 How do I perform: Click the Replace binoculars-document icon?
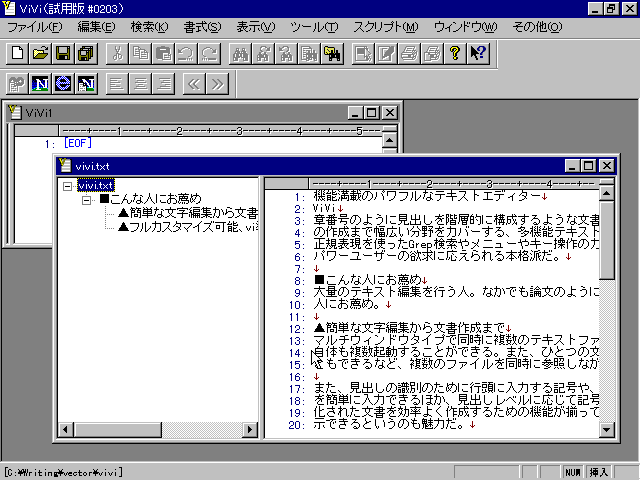click(309, 53)
